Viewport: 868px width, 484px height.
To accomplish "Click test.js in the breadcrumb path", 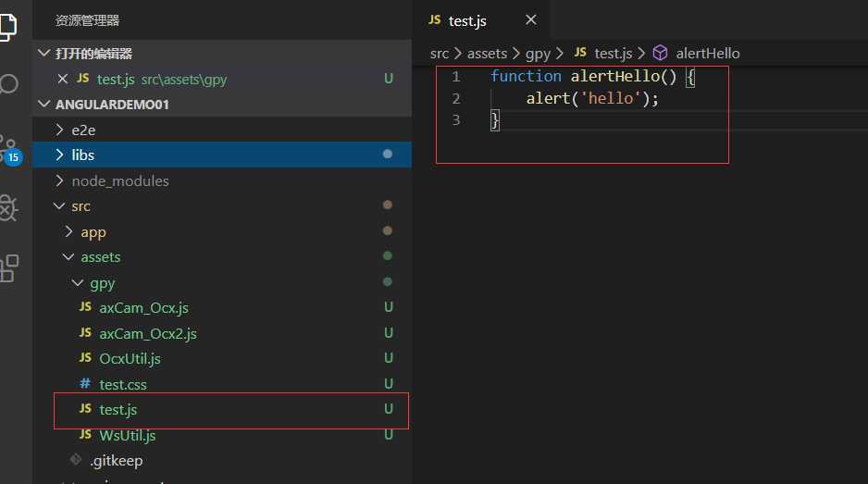I will pyautogui.click(x=613, y=53).
